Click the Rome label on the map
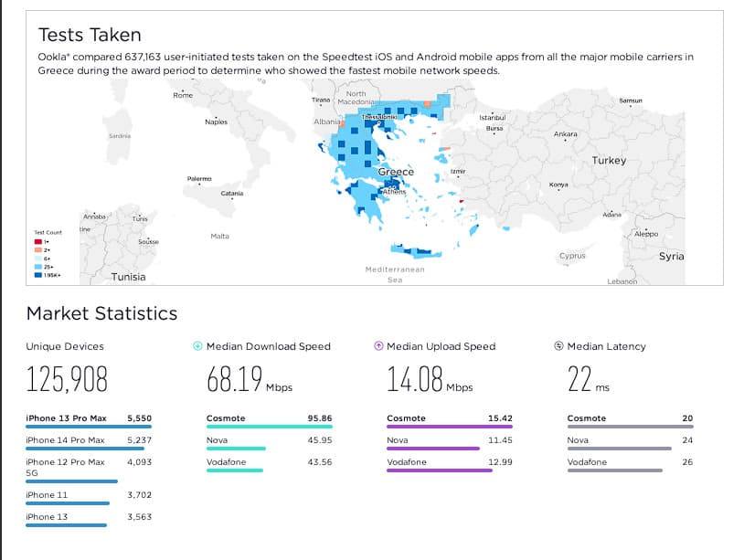744x560 pixels. click(183, 95)
